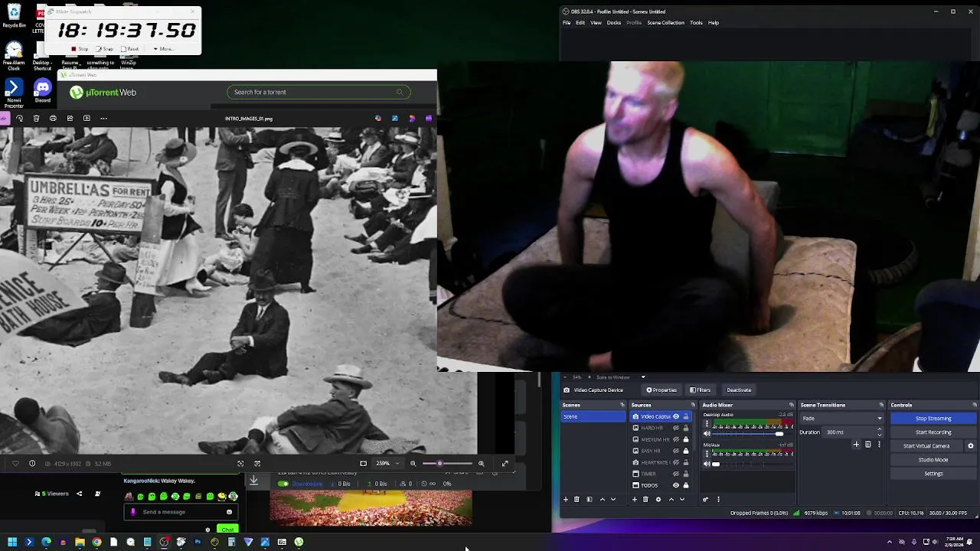Viewport: 980px width, 551px height.
Task: Open virtual camera configuration gear icon
Action: coord(971,446)
